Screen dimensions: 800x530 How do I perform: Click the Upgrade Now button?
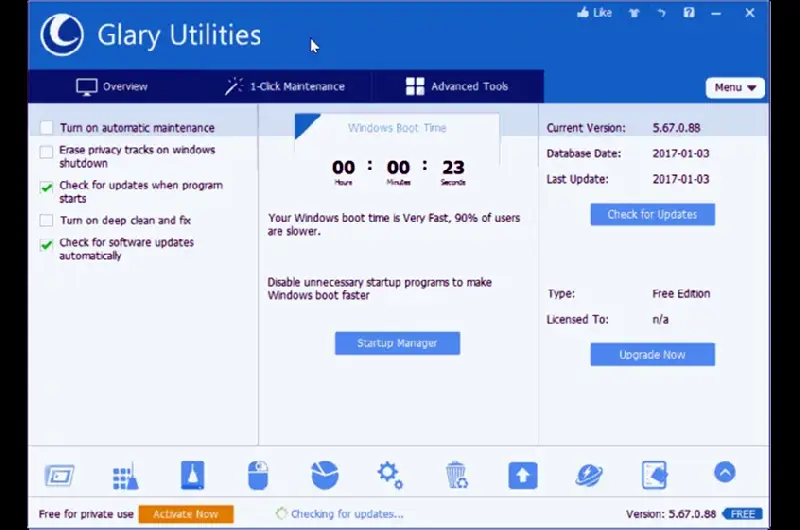653,355
